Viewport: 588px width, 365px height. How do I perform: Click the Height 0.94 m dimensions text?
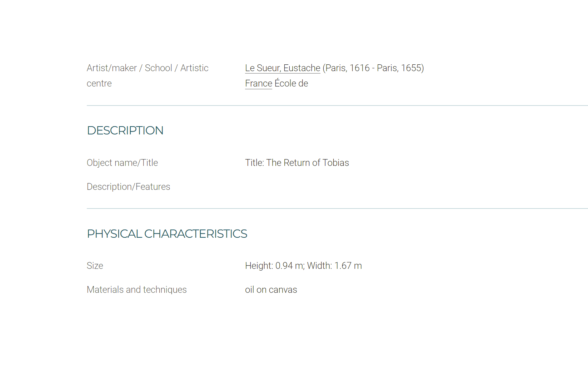click(x=275, y=266)
